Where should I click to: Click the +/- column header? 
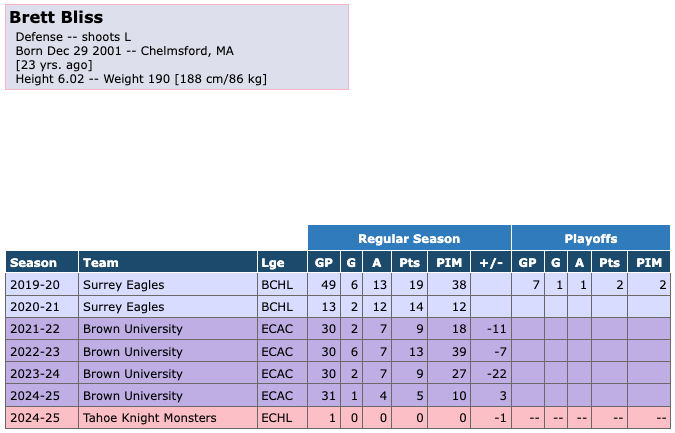click(490, 263)
